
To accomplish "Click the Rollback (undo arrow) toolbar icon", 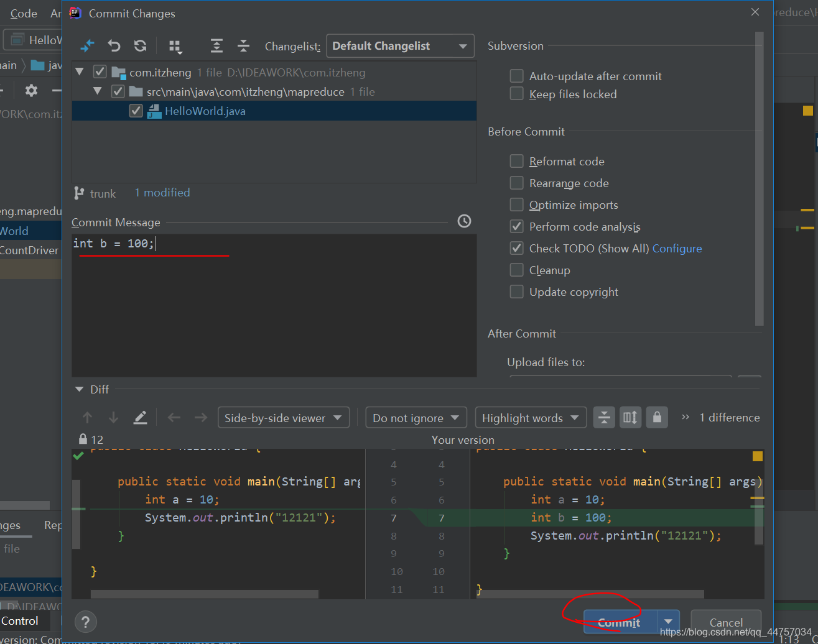I will 114,46.
